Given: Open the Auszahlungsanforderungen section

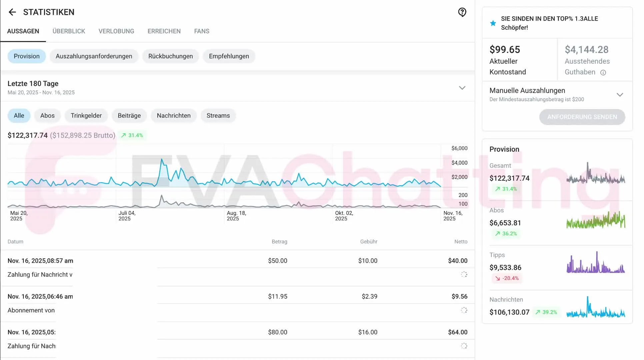Looking at the screenshot, I should coord(94,56).
